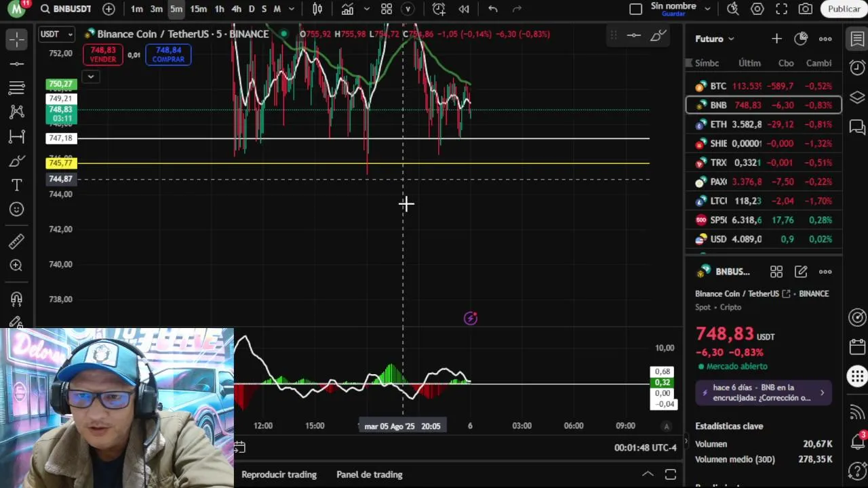Select the daily D timeframe
Image resolution: width=868 pixels, height=488 pixels.
(x=252, y=9)
